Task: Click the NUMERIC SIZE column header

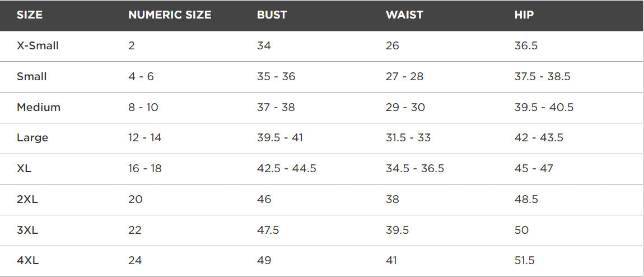Action: (x=170, y=15)
